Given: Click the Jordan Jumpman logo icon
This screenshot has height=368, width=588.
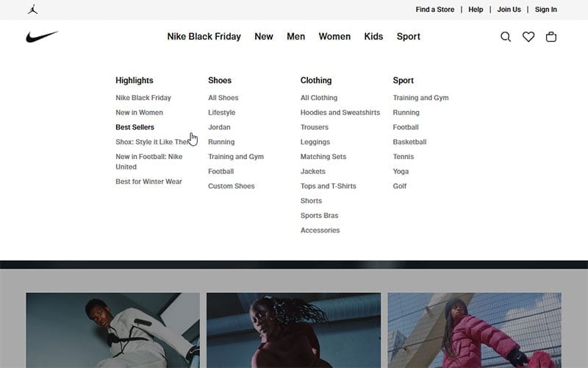Looking at the screenshot, I should tap(32, 10).
